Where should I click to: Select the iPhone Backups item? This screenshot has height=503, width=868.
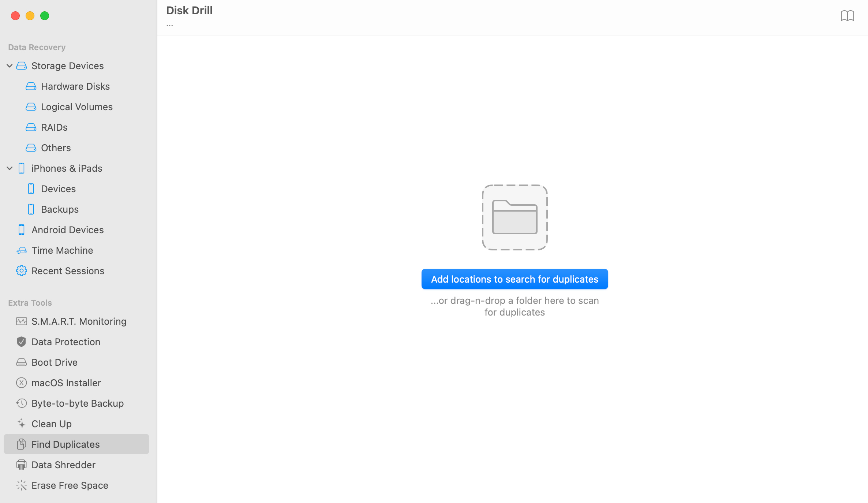point(60,209)
